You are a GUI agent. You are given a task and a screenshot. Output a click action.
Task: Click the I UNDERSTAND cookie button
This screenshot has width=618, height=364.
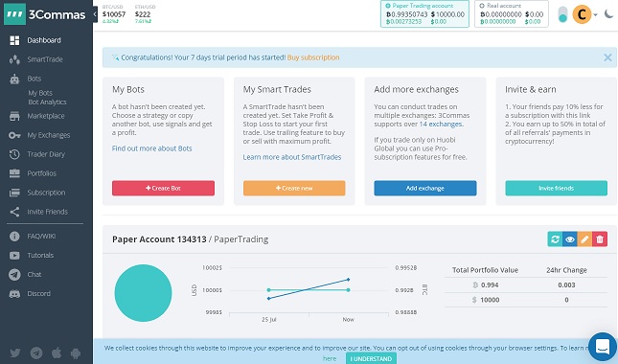pos(371,358)
